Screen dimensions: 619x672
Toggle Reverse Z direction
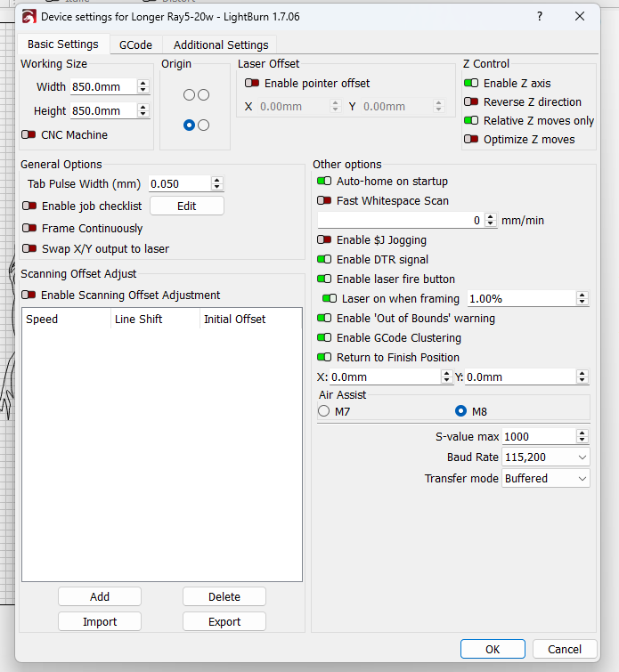[471, 101]
